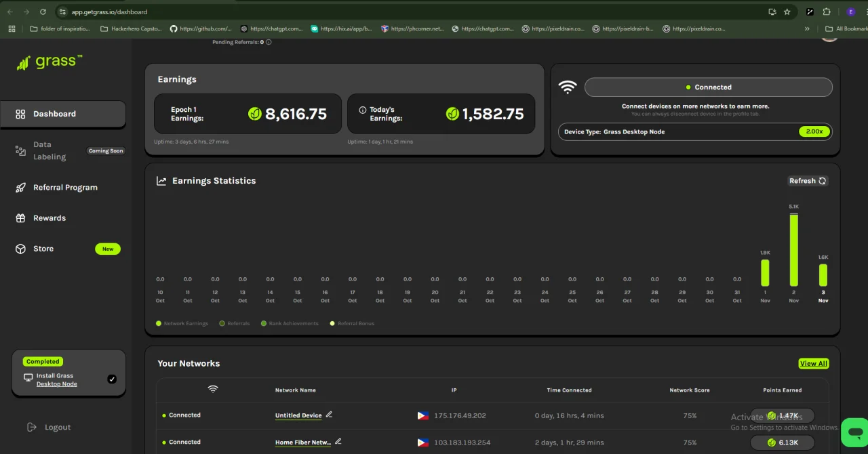Open the browser extensions puzzle icon
The width and height of the screenshot is (868, 454).
[827, 12]
